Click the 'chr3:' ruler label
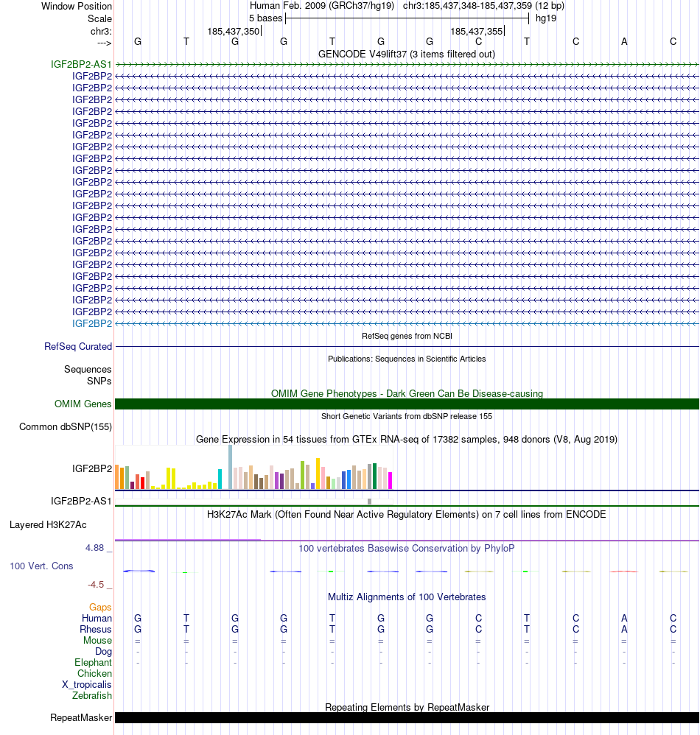 pos(101,32)
